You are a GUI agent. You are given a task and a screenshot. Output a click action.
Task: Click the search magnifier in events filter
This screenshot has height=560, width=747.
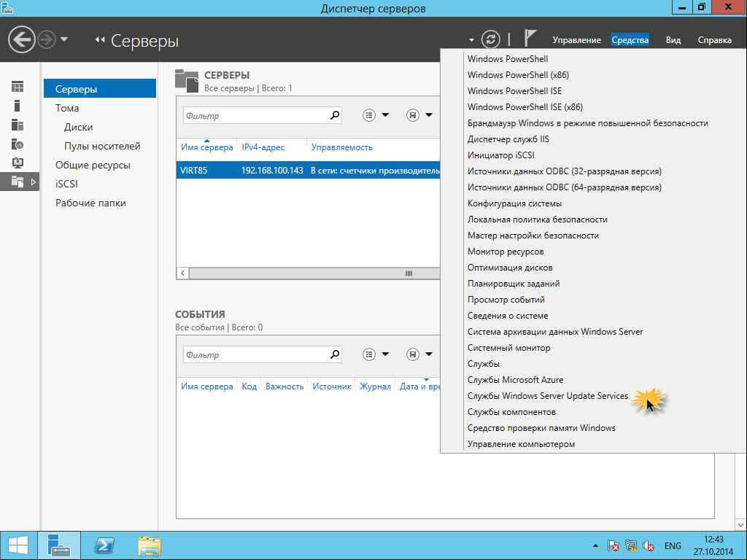tap(335, 354)
